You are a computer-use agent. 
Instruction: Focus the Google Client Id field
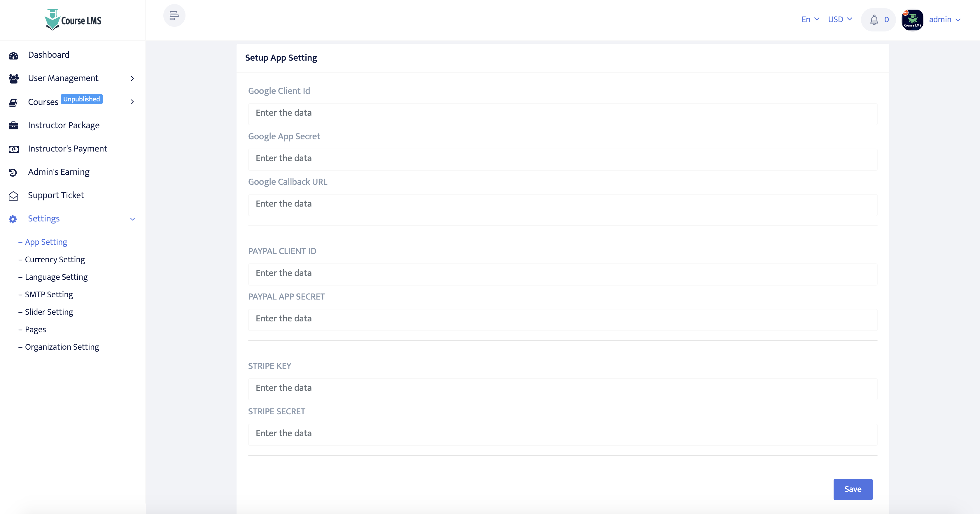(x=562, y=113)
